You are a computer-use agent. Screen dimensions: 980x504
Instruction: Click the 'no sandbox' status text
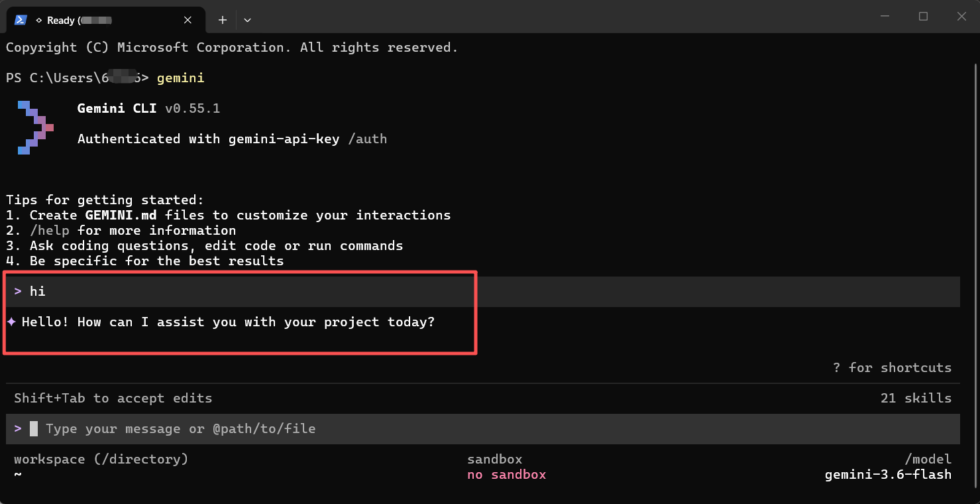(506, 474)
